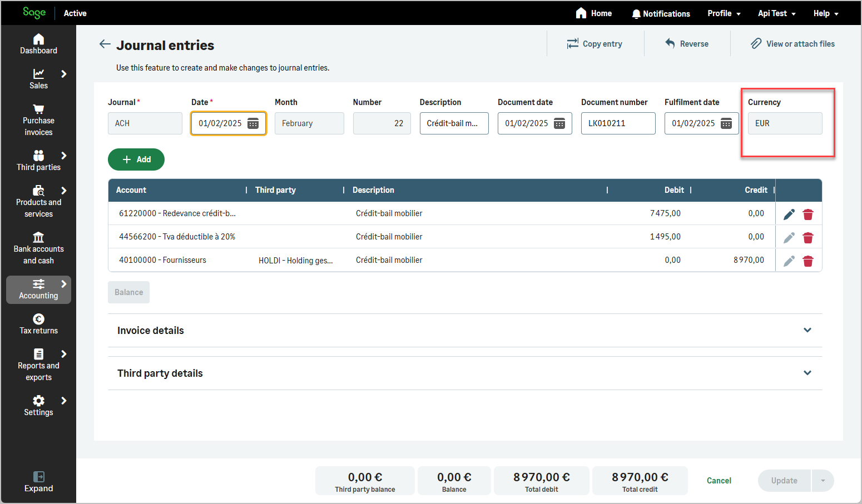Screen dimensions: 862x504
Task: Select credit amount 8 970,00 in table
Action: (749, 260)
